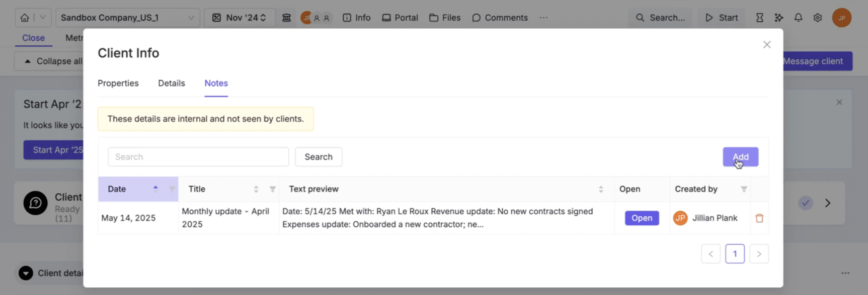The height and width of the screenshot is (295, 868).
Task: Open settings gear icon
Action: (818, 18)
